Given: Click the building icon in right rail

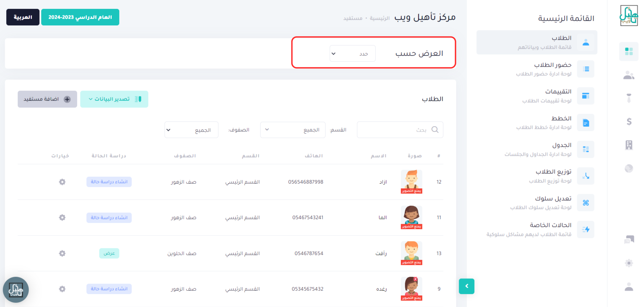Looking at the screenshot, I should [x=629, y=145].
